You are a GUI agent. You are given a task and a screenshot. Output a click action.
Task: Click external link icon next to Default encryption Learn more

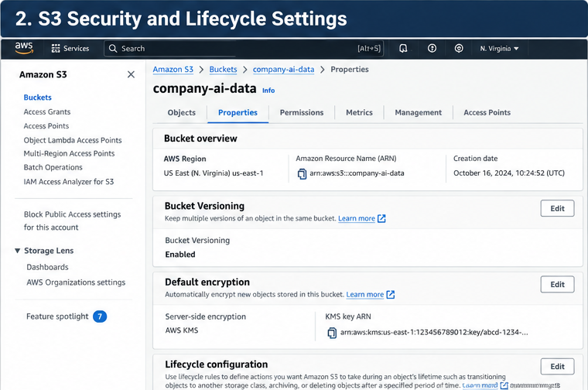click(391, 294)
